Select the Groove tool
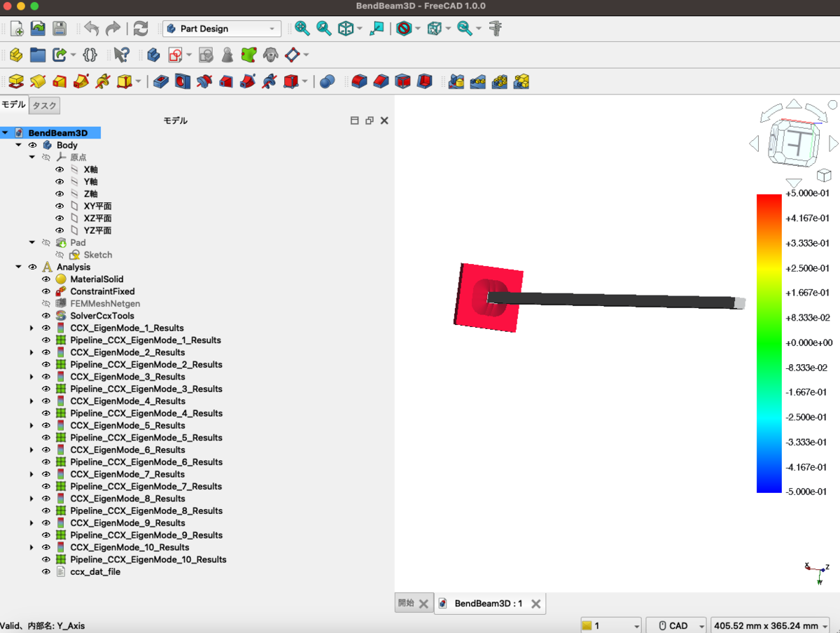The width and height of the screenshot is (840, 633). click(x=204, y=81)
